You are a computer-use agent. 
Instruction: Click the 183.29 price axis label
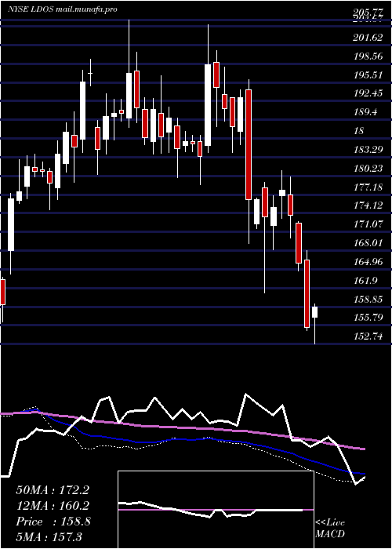pyautogui.click(x=368, y=150)
